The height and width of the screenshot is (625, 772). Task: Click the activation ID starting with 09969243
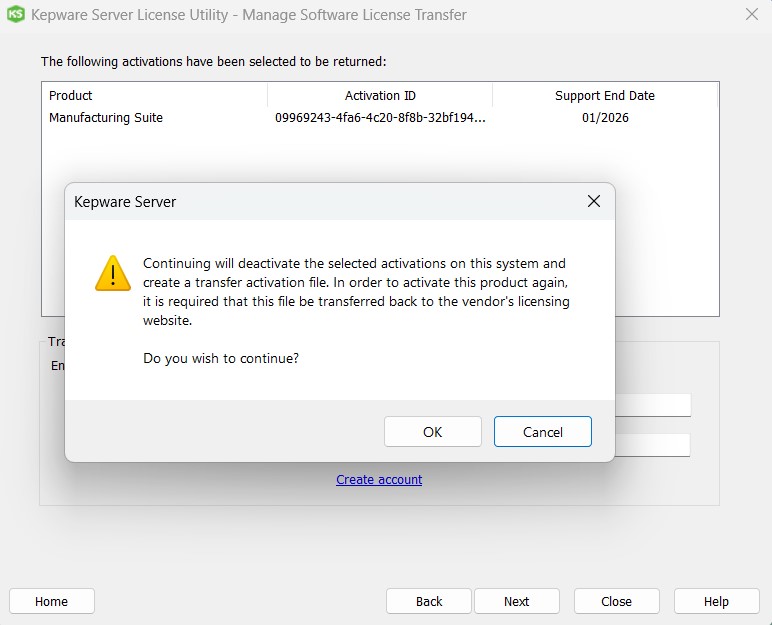tap(380, 118)
